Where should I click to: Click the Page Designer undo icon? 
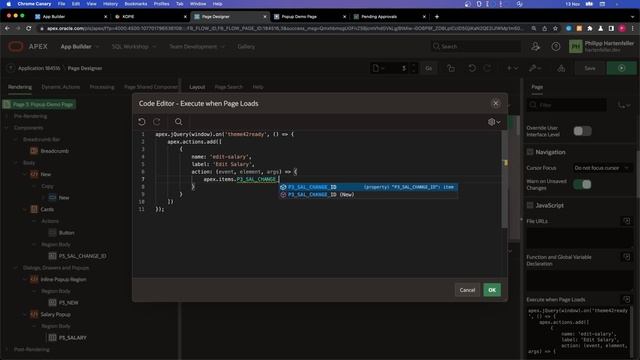[472, 68]
